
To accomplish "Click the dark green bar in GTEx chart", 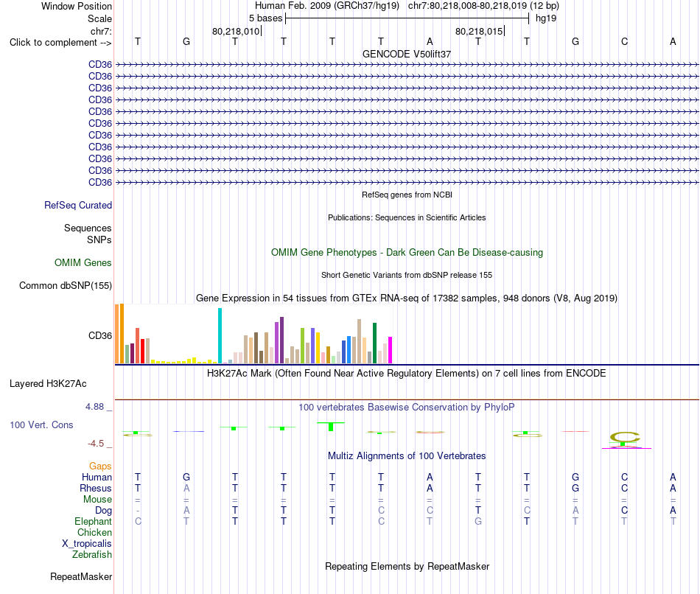I will 375,343.
